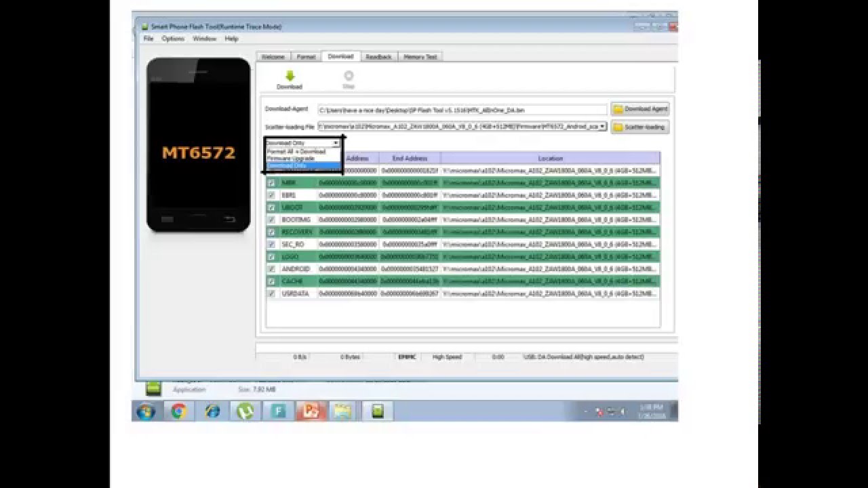This screenshot has height=488, width=868.
Task: Open the Window menu
Action: pos(204,39)
